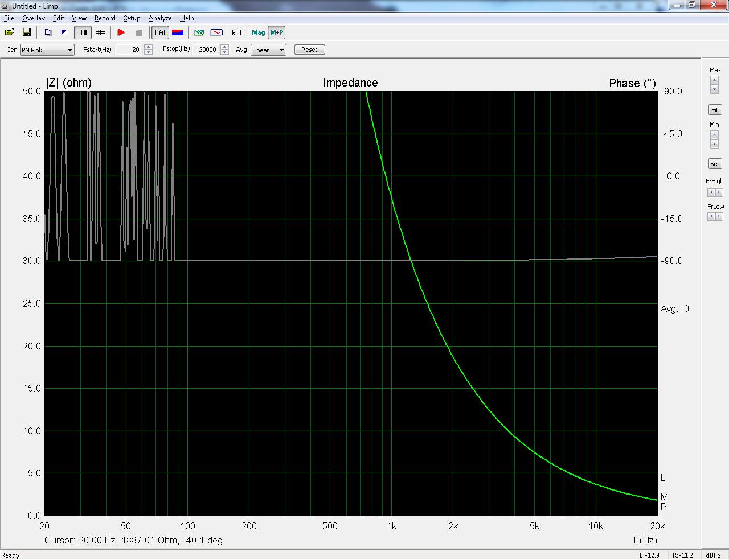Click the copy icon in the toolbar
The width and height of the screenshot is (729, 560).
[x=48, y=32]
